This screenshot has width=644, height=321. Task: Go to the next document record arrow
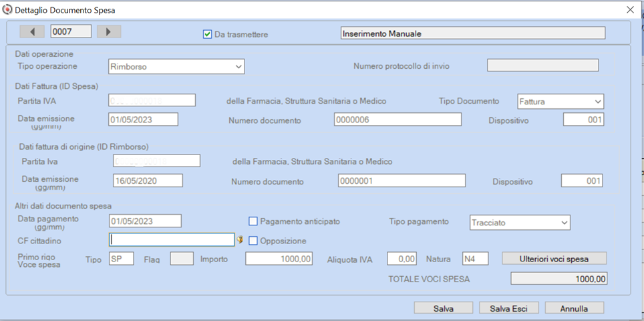(109, 31)
